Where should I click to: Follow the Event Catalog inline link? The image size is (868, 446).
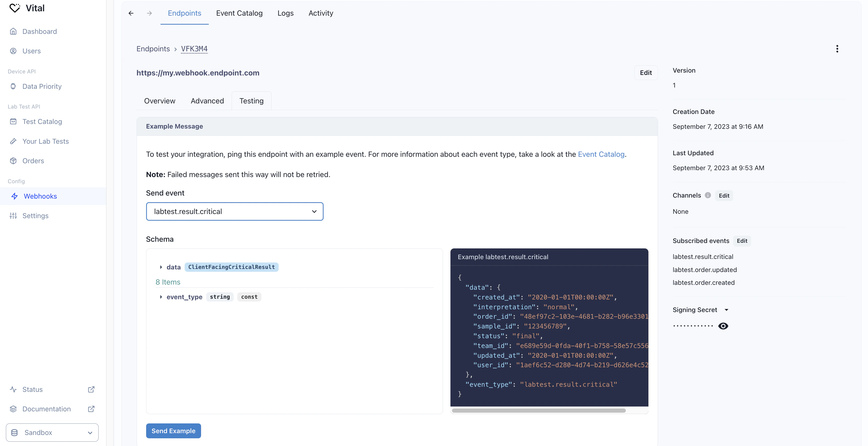click(601, 154)
